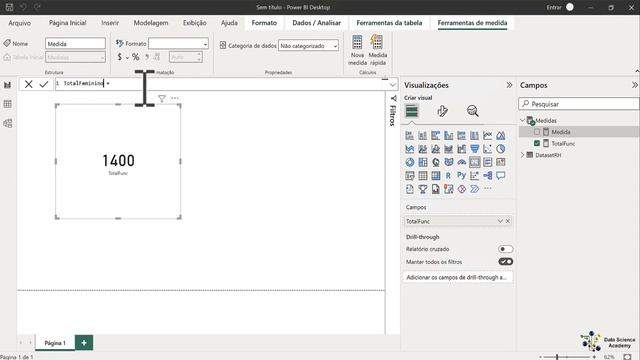Open the Format visual paintbrush tab
The image size is (640, 360).
click(442, 111)
